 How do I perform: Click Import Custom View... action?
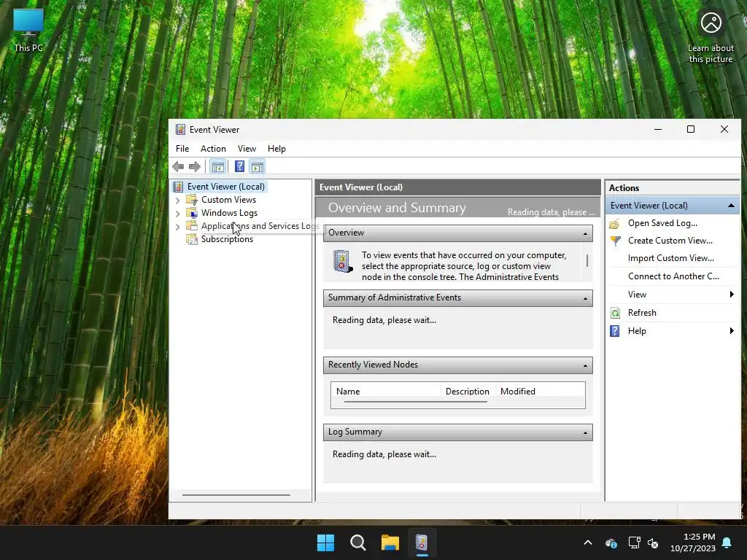point(671,258)
